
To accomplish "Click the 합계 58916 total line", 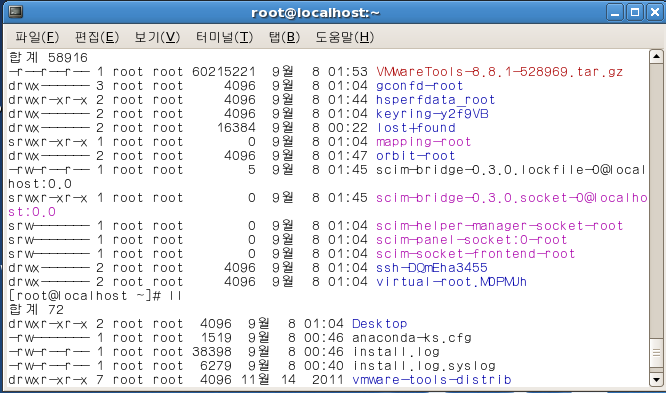I will (48, 58).
